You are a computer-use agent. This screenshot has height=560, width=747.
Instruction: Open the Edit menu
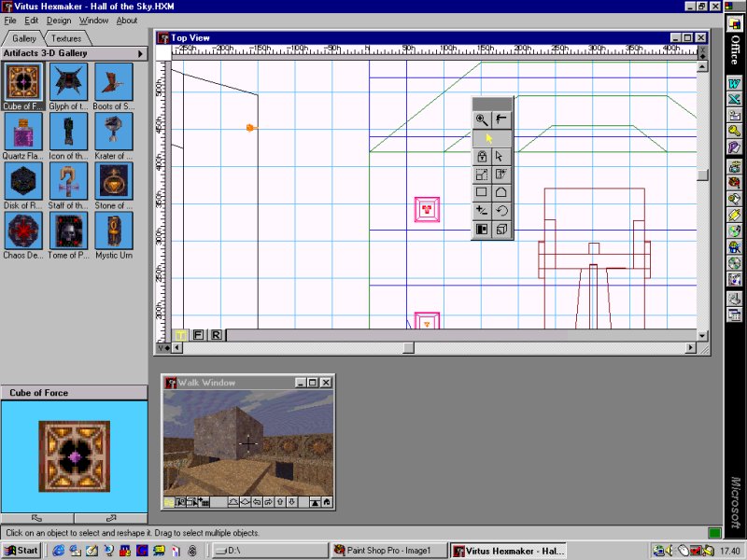tap(32, 21)
